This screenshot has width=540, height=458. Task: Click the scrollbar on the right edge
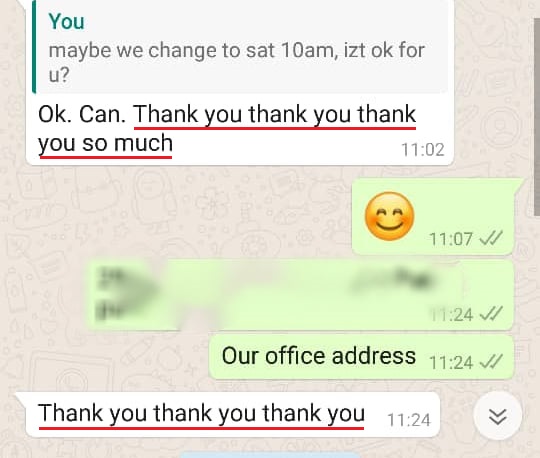point(536,117)
